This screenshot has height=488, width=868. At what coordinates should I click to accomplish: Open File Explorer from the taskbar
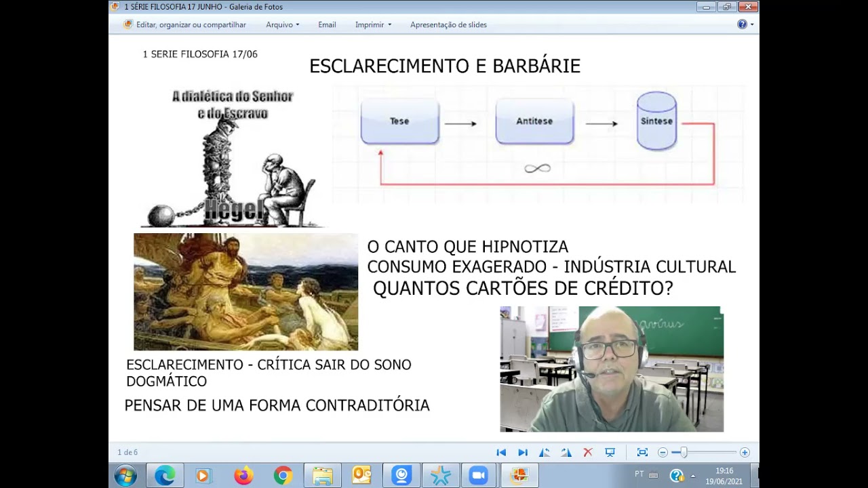pyautogui.click(x=322, y=476)
